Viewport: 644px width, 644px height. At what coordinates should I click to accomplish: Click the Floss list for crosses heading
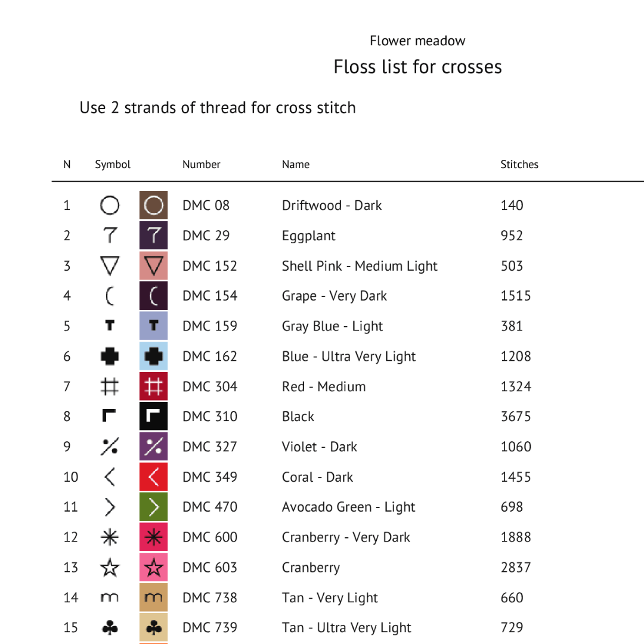coord(417,67)
